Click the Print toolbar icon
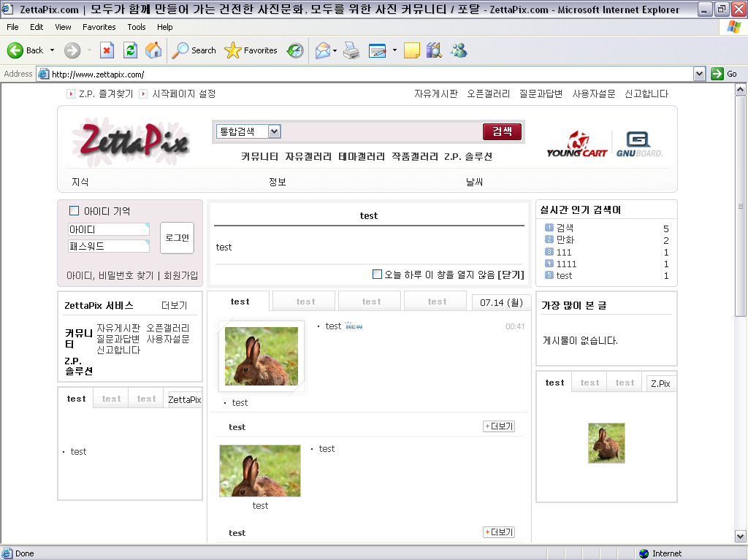The image size is (748, 560). coord(351,50)
